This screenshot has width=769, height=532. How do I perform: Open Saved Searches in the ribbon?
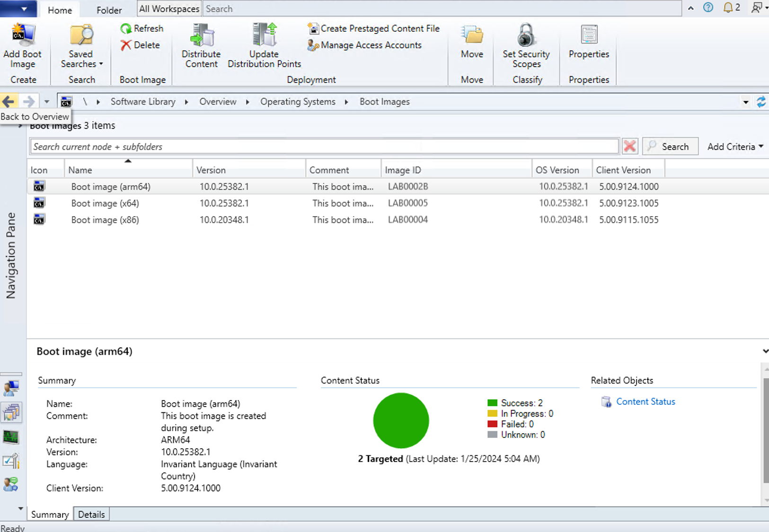click(80, 46)
